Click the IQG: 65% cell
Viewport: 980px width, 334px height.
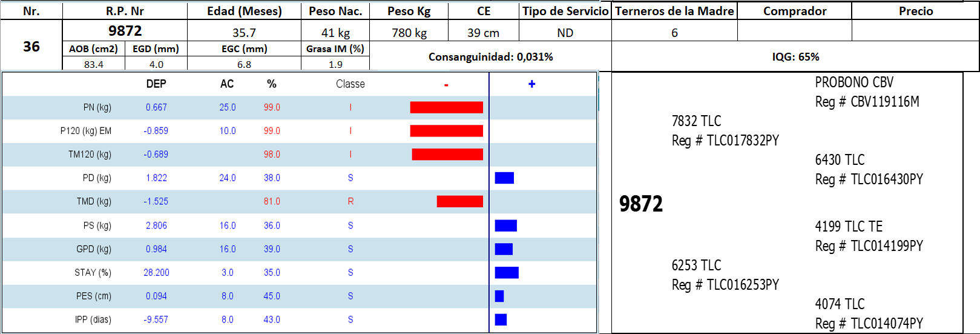point(795,57)
